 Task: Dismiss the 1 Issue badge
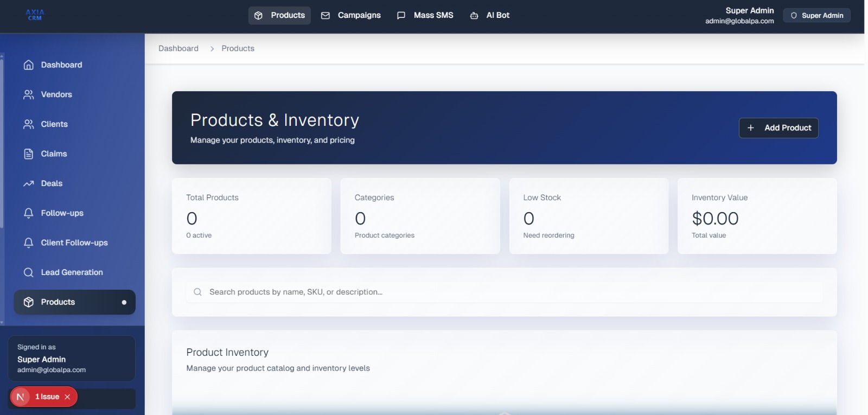tap(67, 397)
